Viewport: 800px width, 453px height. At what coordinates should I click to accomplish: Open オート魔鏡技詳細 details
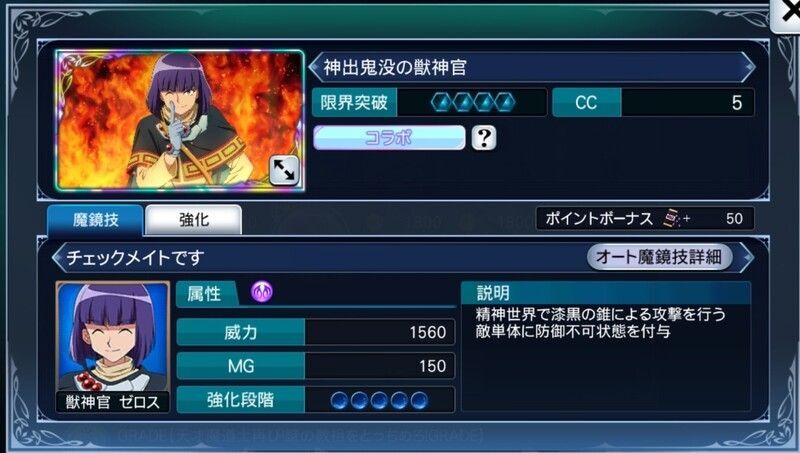[x=659, y=257]
